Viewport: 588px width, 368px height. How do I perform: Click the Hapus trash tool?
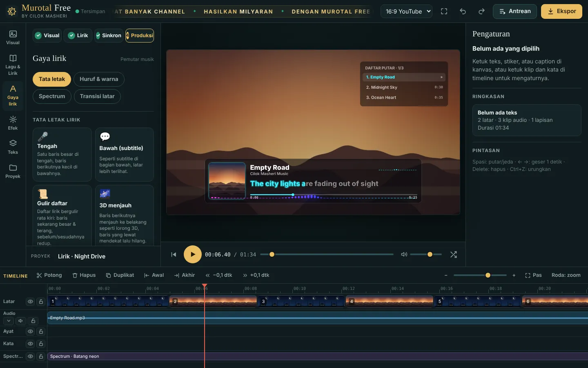84,275
